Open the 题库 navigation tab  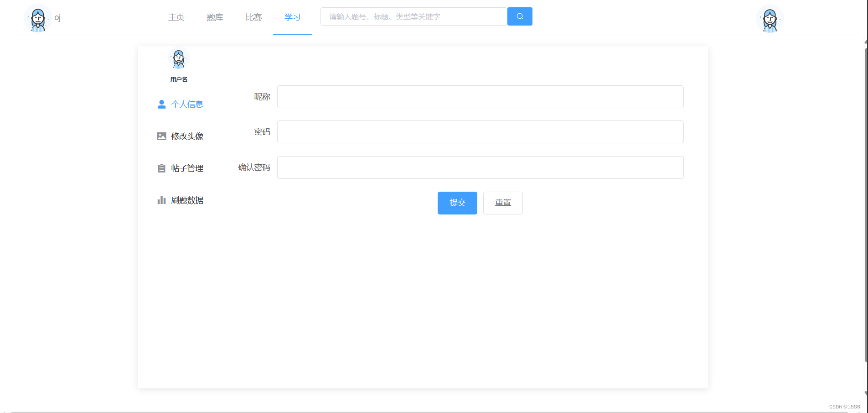click(x=215, y=17)
